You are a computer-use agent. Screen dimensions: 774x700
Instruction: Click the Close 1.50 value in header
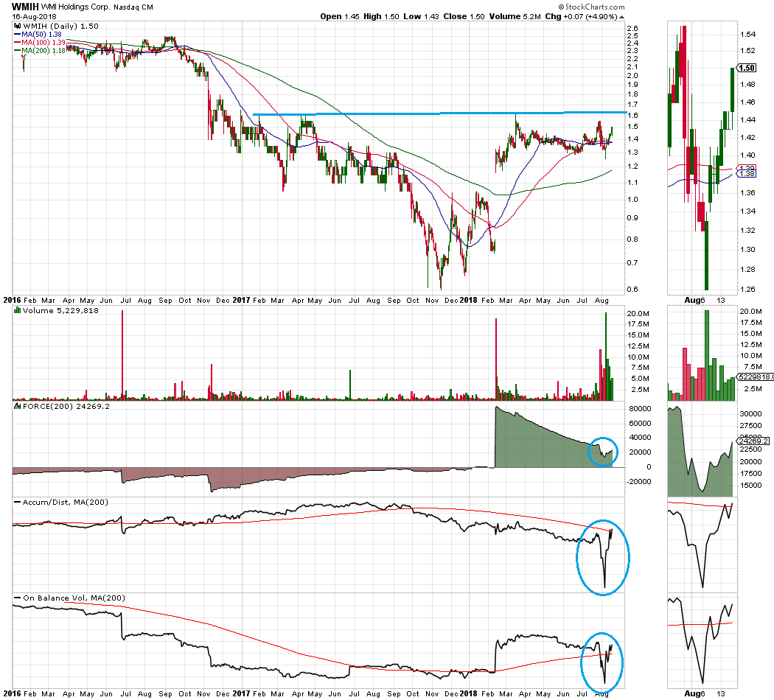464,16
